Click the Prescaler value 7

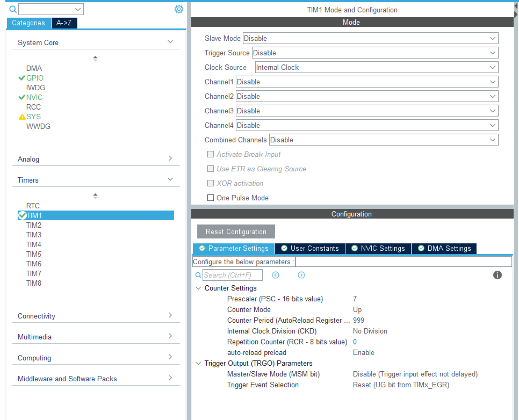[355, 299]
